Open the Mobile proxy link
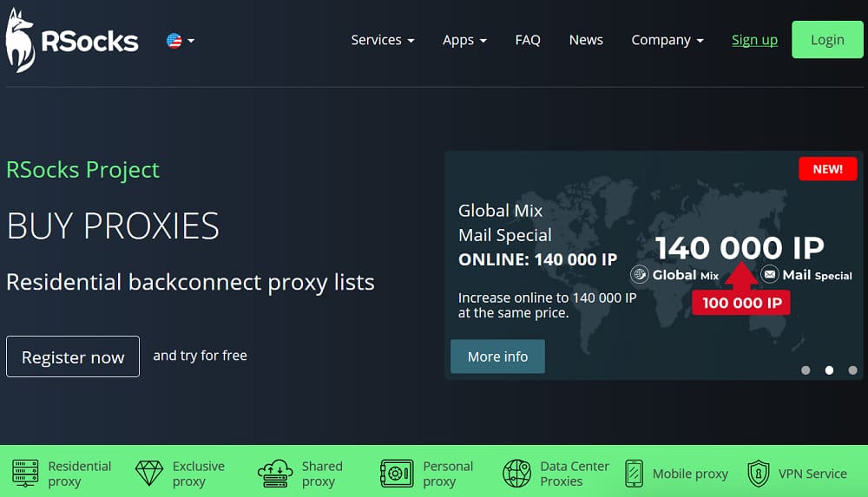 pos(690,474)
